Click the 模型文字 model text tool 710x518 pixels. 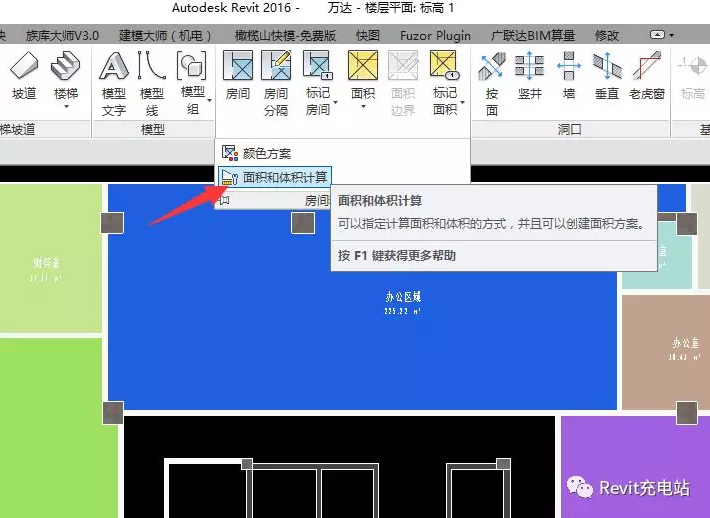pyautogui.click(x=114, y=83)
